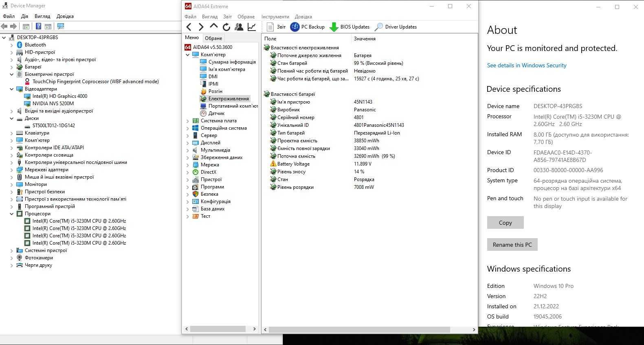Click Rename this PC button
Screen dimensions: 644x345
[512, 245]
